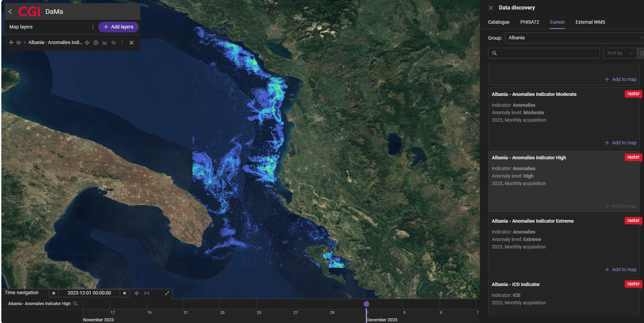The image size is (644, 323).
Task: Click the swap arrows icon on layer
Action: (114, 43)
